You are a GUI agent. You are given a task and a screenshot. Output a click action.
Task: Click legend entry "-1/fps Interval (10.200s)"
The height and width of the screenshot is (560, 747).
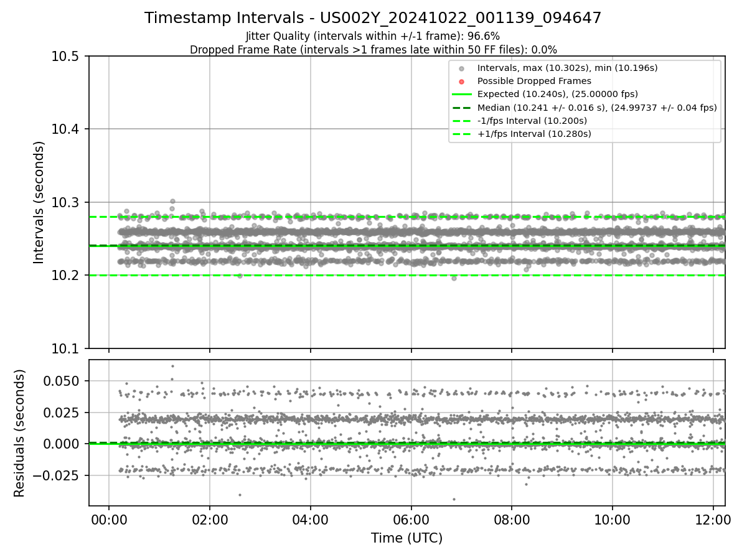532,120
